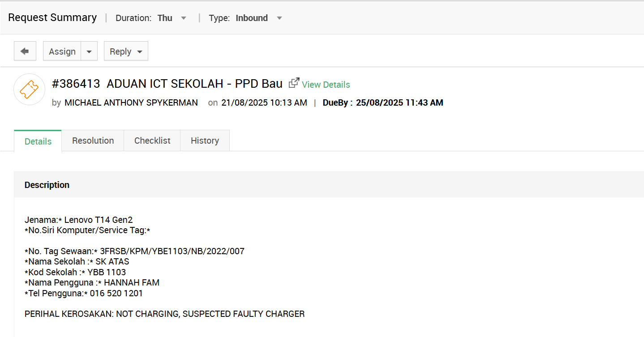The width and height of the screenshot is (644, 337).
Task: Switch to the Resolution tab
Action: [93, 141]
